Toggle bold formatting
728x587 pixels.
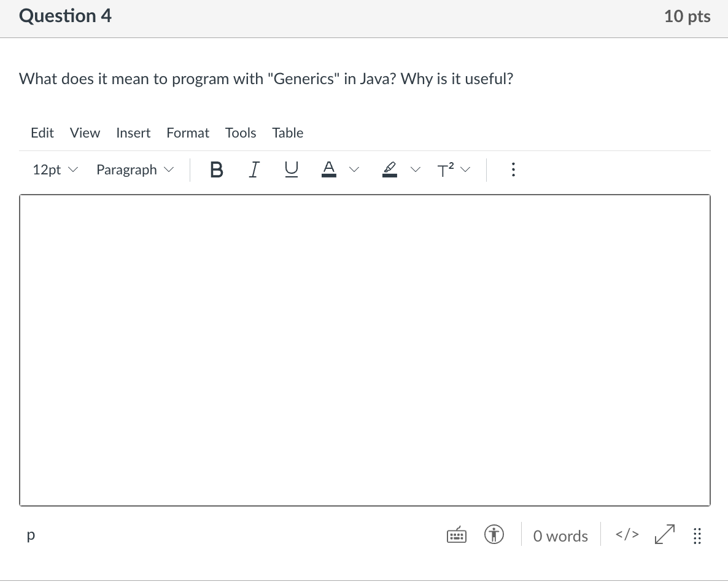click(216, 169)
